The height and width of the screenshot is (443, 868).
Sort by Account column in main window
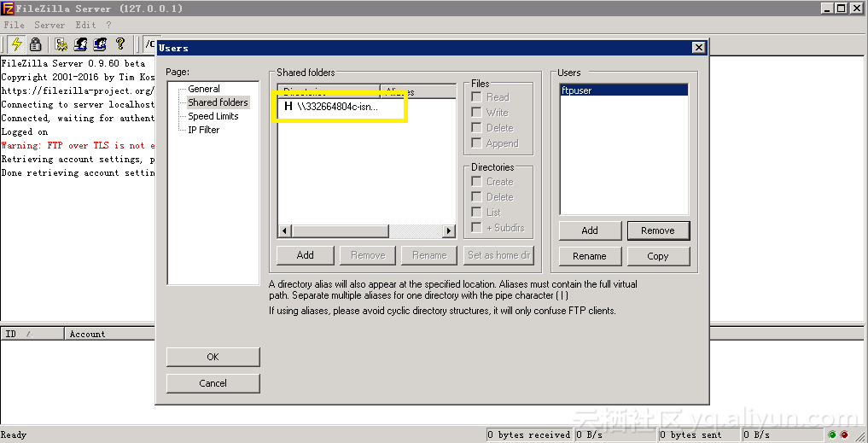109,334
